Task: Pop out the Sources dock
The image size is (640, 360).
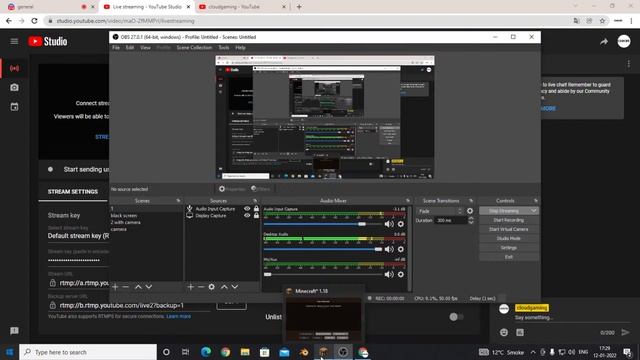Action: coord(255,201)
